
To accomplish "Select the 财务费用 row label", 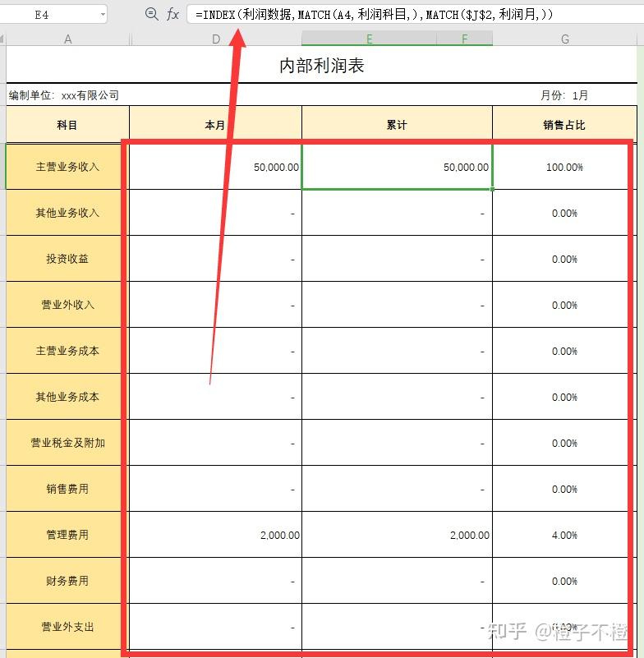I will click(x=67, y=581).
